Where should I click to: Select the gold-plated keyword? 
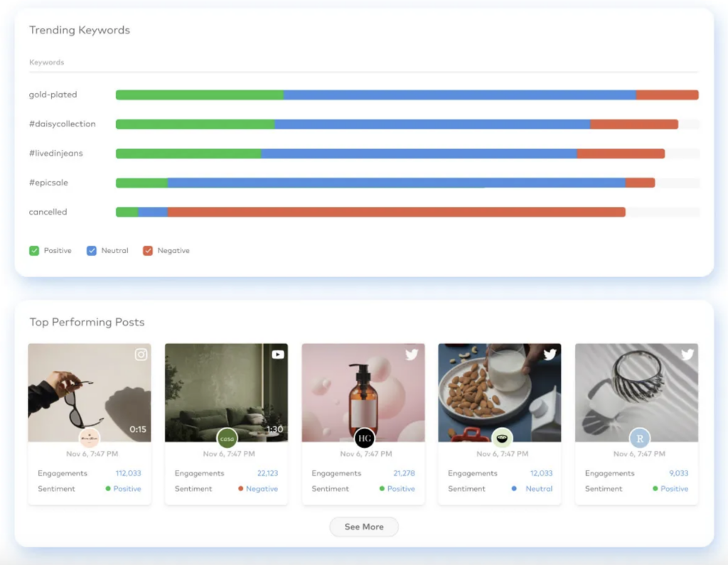click(x=53, y=95)
